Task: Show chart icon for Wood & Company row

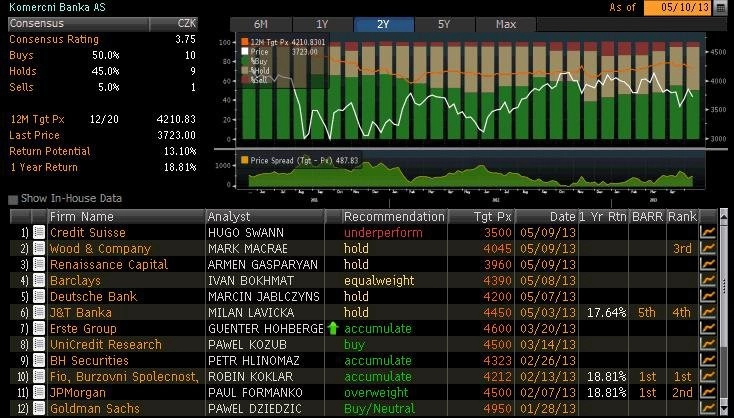Action: coord(708,248)
